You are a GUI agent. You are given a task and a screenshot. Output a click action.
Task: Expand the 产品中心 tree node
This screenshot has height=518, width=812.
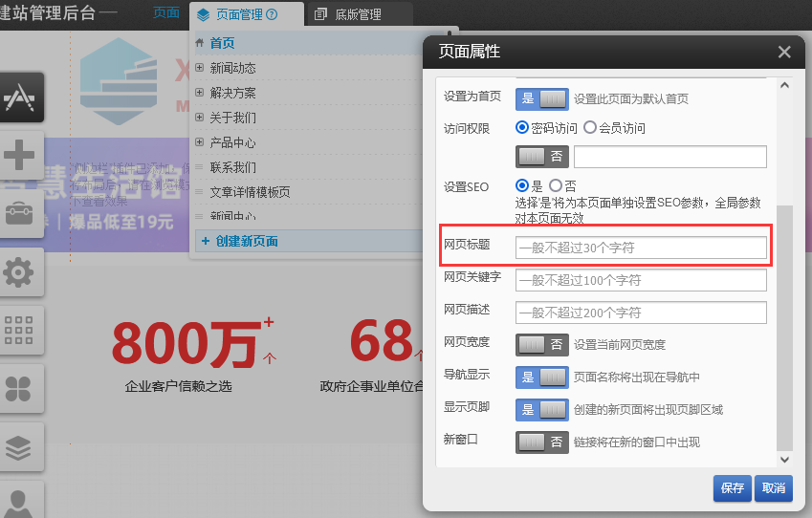(199, 142)
